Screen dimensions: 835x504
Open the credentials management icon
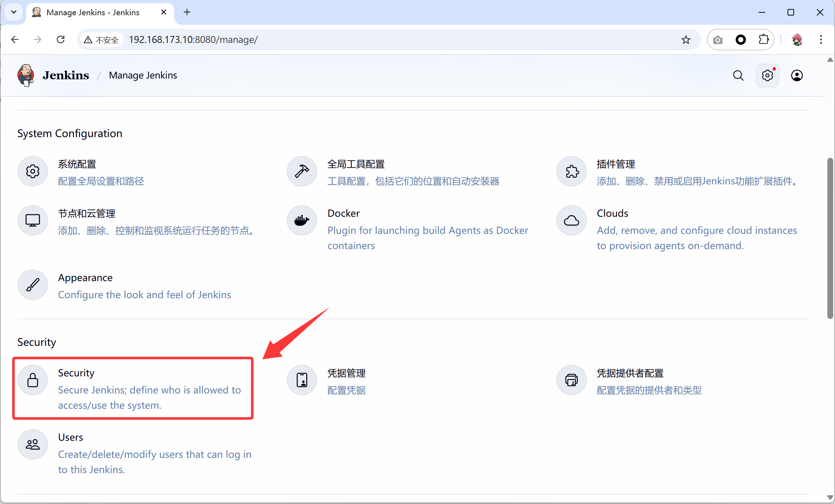pos(302,380)
